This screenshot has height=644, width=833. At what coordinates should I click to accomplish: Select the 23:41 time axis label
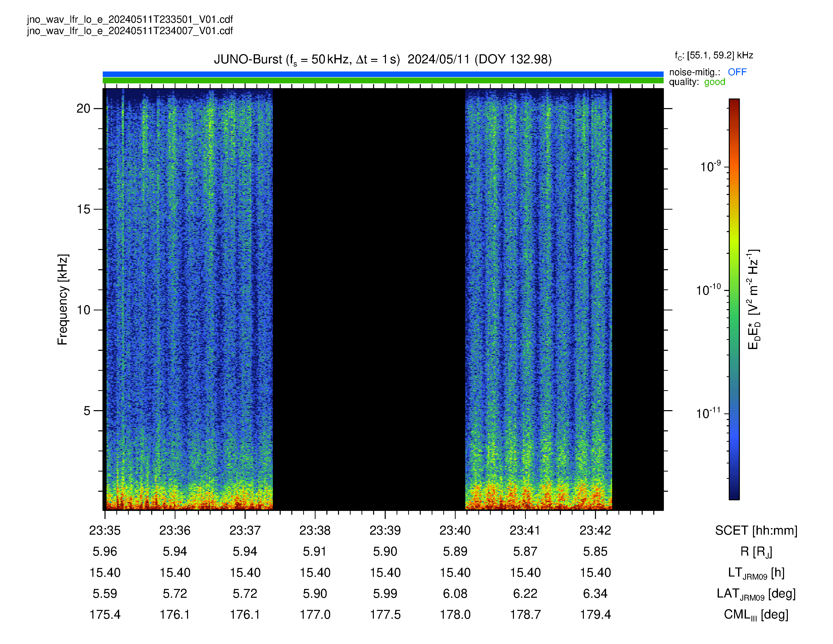pyautogui.click(x=525, y=530)
